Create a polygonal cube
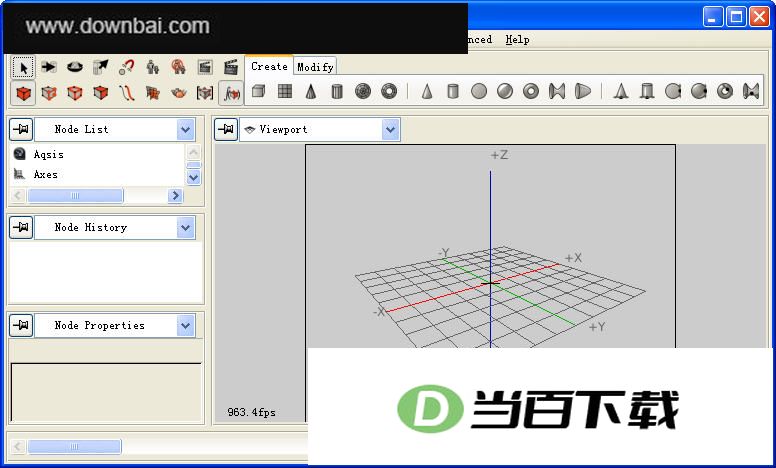Image resolution: width=776 pixels, height=468 pixels. point(258,91)
